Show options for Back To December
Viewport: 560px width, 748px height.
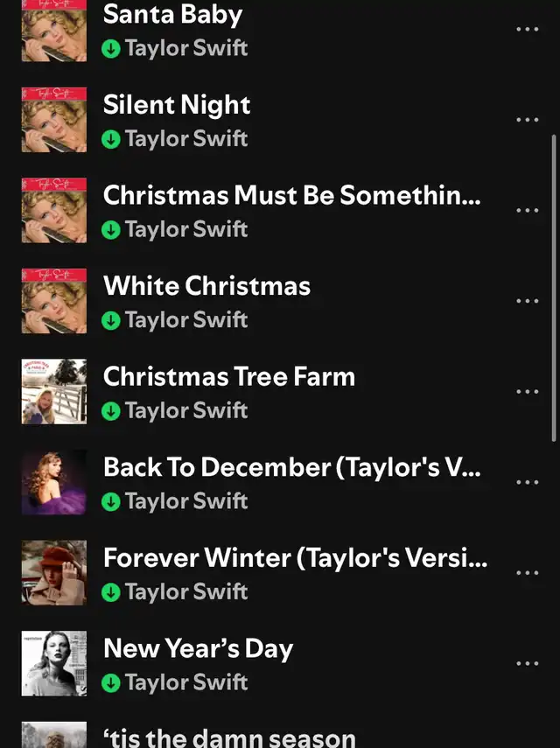pyautogui.click(x=527, y=482)
